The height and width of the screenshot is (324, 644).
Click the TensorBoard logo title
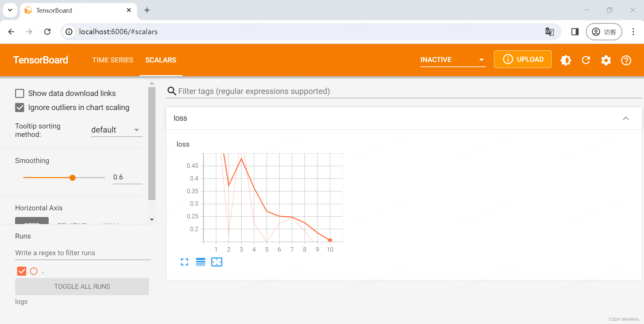coord(41,60)
